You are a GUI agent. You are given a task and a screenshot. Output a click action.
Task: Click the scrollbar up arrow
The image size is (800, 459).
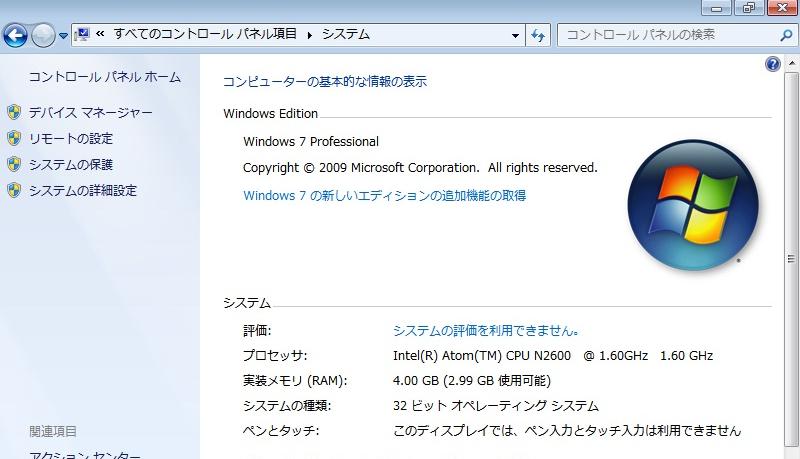click(x=792, y=64)
